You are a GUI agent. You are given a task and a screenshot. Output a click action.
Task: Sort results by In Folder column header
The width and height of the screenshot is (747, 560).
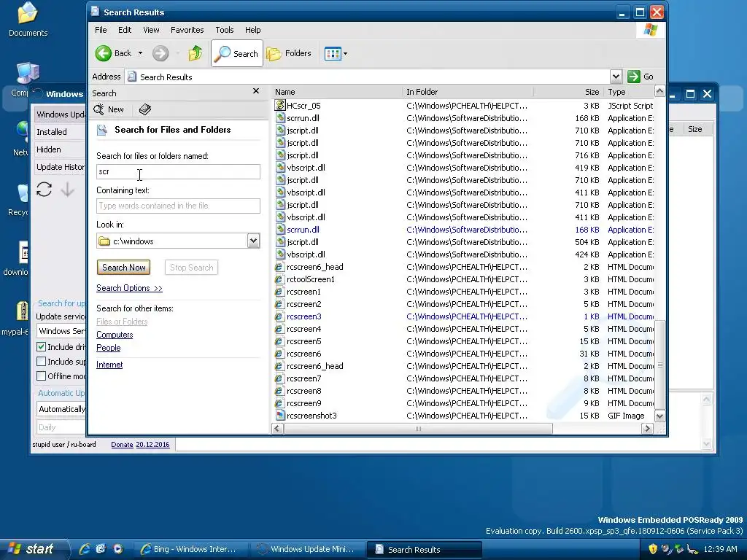click(468, 92)
